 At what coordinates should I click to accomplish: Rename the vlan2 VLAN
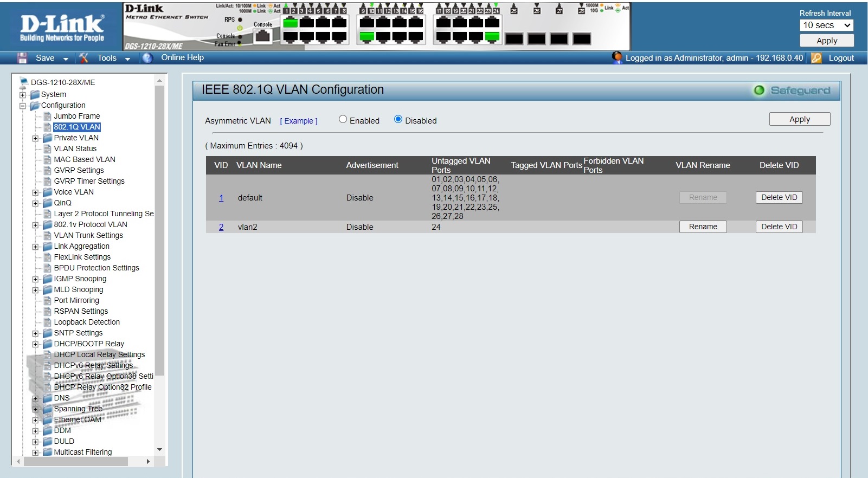click(703, 227)
